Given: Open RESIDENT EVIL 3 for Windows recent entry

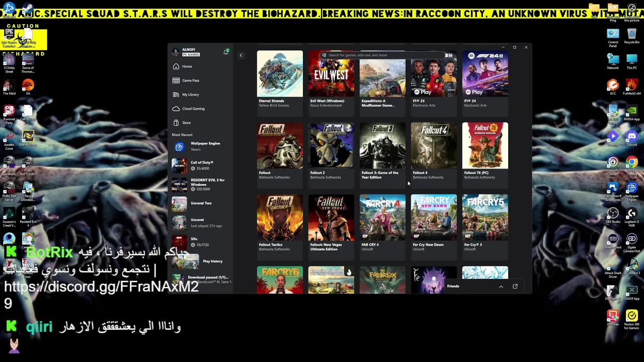Looking at the screenshot, I should [201, 185].
